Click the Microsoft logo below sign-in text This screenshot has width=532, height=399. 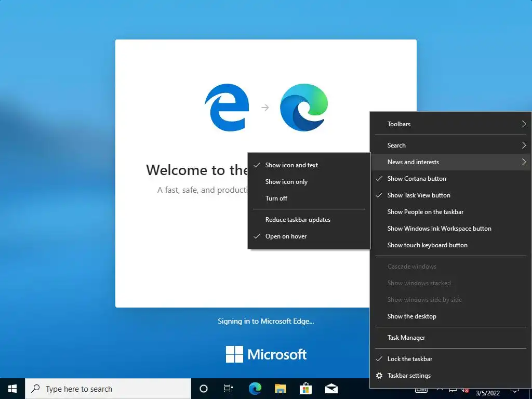coord(266,354)
